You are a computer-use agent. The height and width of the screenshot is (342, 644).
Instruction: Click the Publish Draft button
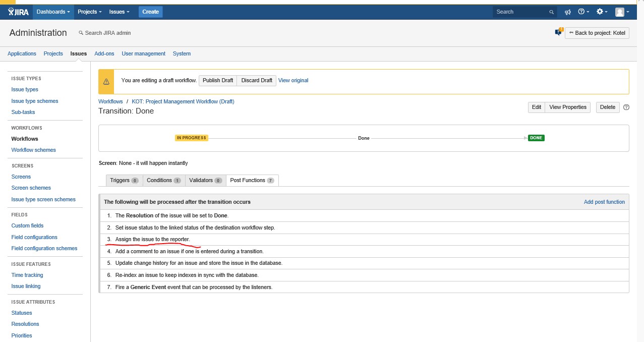click(218, 80)
